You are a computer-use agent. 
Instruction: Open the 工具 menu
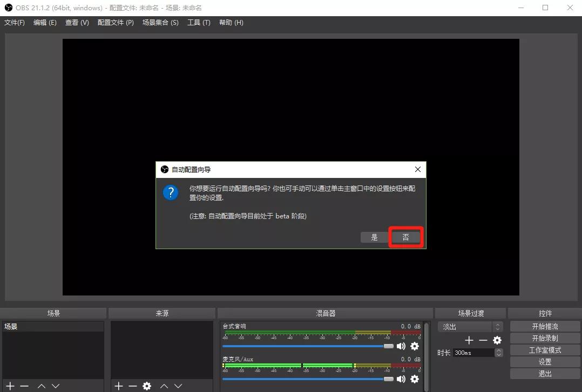(x=198, y=23)
